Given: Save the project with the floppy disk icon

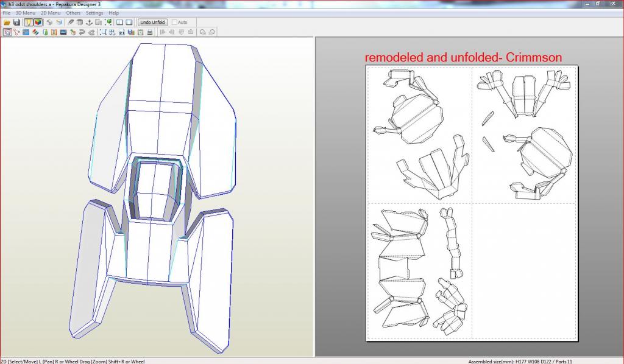Looking at the screenshot, I should [16, 23].
